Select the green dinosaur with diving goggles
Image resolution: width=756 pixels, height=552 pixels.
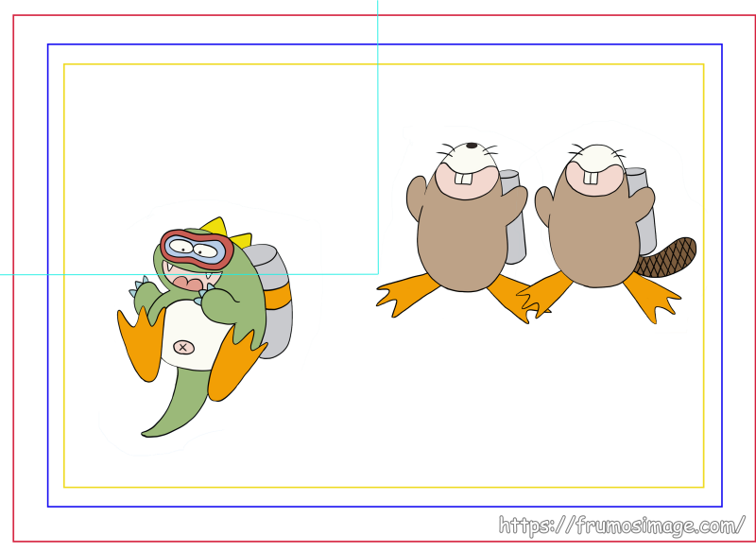tap(205, 327)
